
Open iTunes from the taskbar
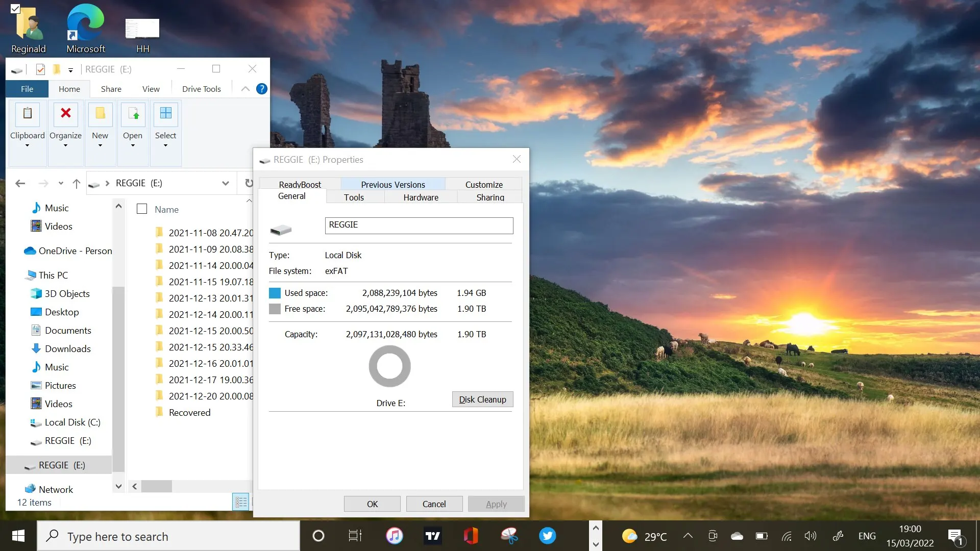coord(394,536)
